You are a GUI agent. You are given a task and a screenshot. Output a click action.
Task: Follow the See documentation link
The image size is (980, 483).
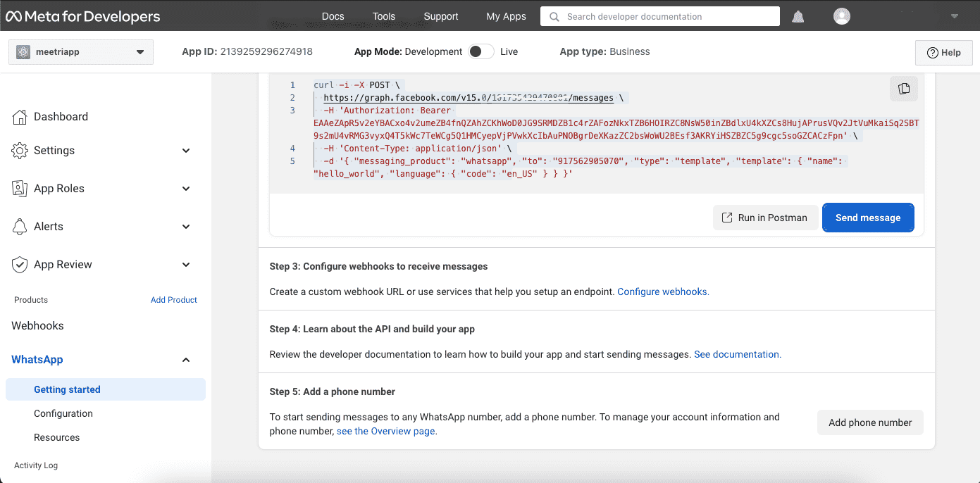click(x=738, y=354)
